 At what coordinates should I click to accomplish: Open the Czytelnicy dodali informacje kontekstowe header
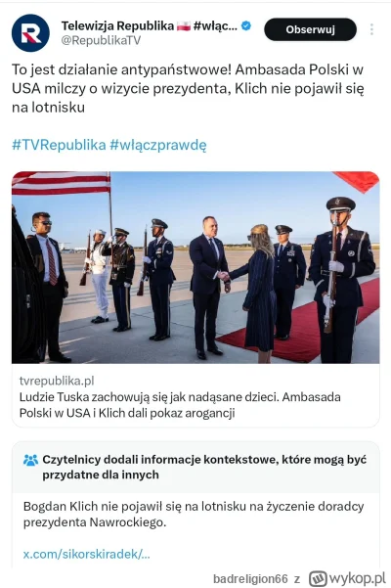point(204,467)
